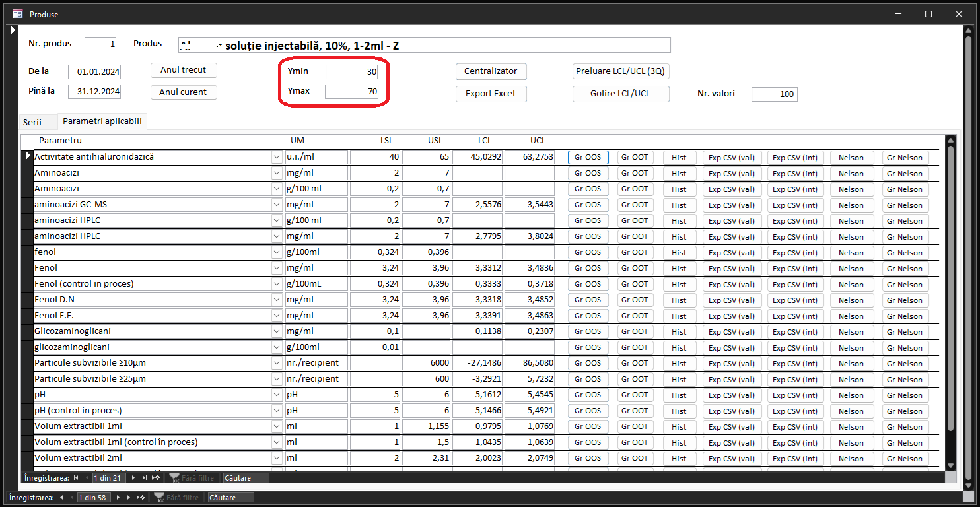Viewport: 980px width, 507px height.
Task: Select the Parametri aplicabili tab
Action: pos(102,121)
